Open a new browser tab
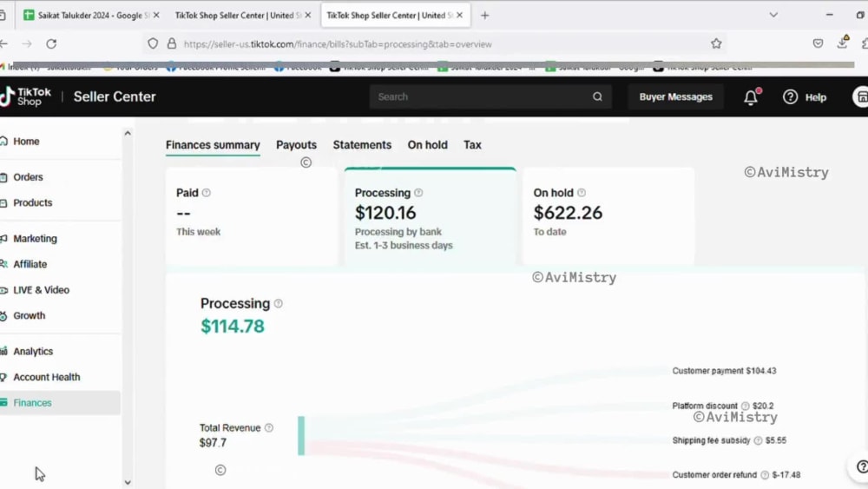Screen dimensions: 868x489 pyautogui.click(x=485, y=16)
